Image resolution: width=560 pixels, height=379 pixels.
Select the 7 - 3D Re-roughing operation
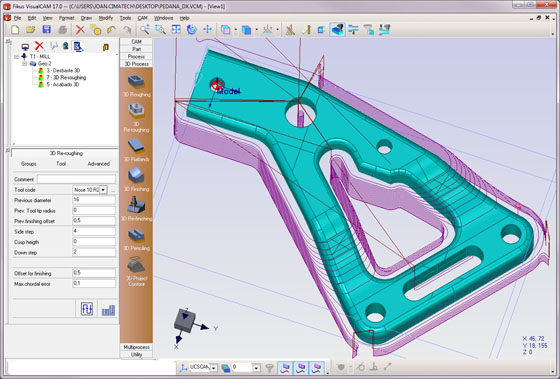[66, 78]
